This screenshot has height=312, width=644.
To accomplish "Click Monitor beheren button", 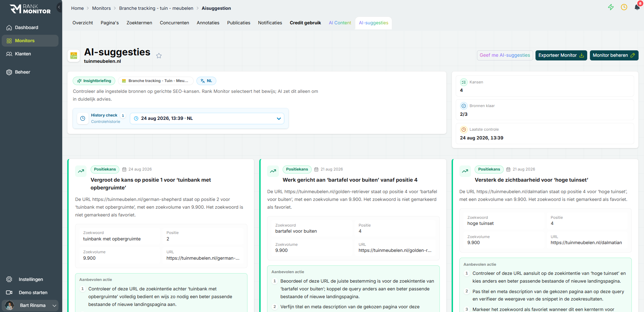I will tap(614, 55).
